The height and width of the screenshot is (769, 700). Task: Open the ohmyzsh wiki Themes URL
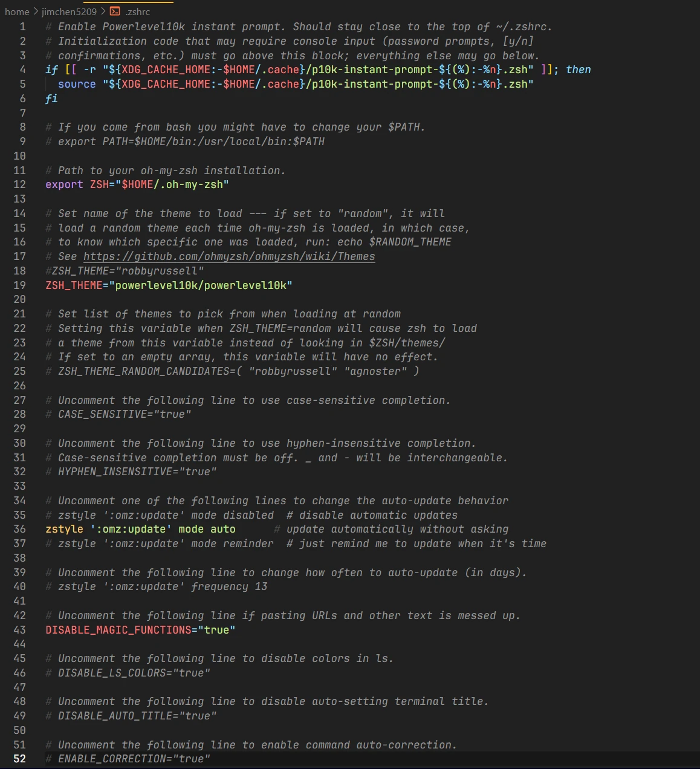229,256
